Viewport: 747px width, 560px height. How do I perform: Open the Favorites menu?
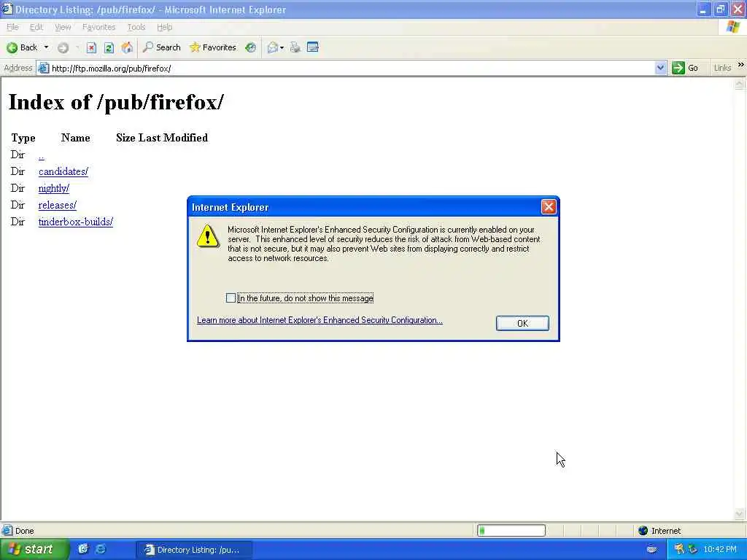pyautogui.click(x=98, y=27)
